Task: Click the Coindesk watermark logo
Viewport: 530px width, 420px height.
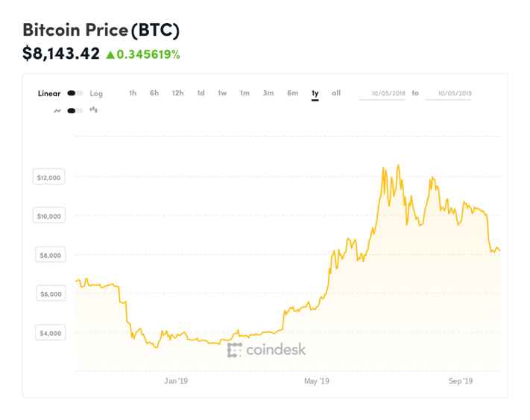Action: pos(266,350)
